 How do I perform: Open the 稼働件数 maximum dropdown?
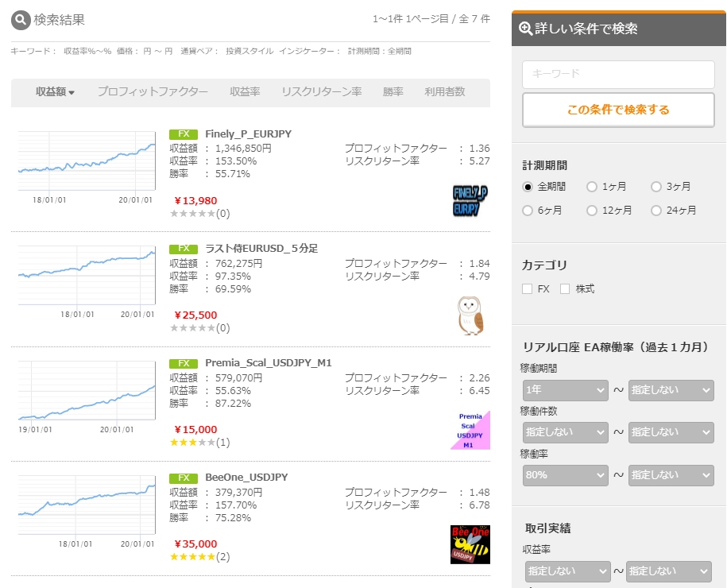click(671, 432)
